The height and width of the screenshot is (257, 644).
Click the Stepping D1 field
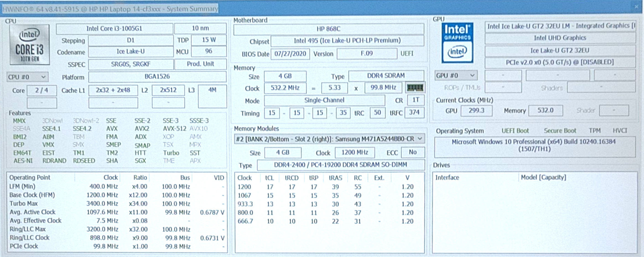131,40
